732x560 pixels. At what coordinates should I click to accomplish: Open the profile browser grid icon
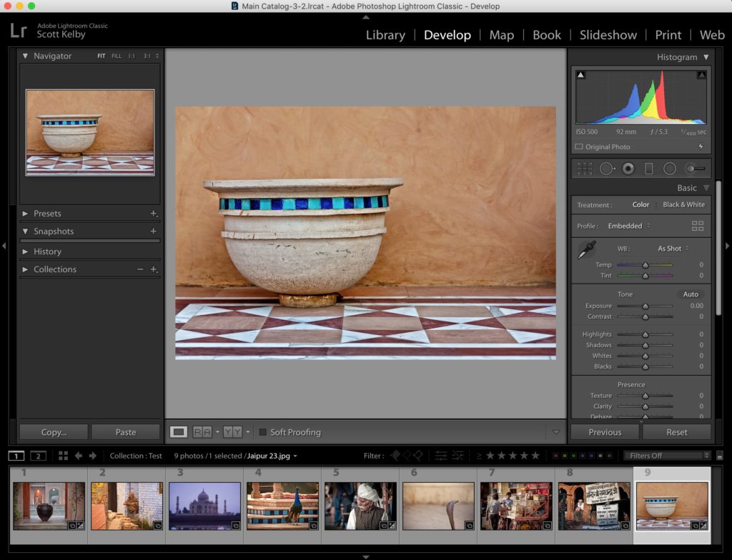[x=698, y=226]
